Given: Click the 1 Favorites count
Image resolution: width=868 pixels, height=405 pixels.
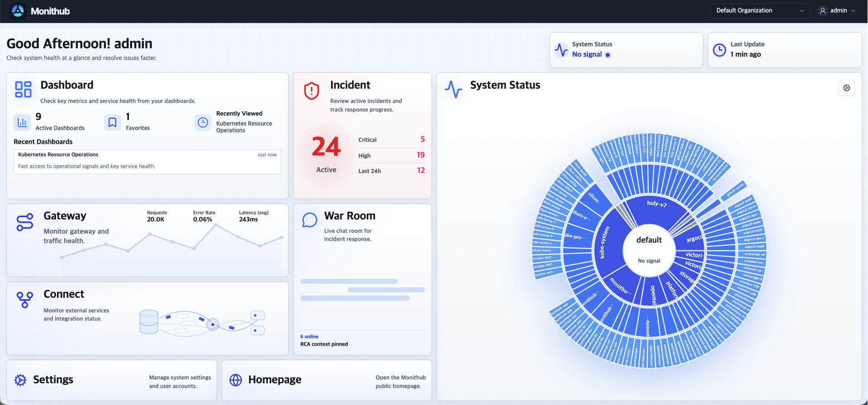Looking at the screenshot, I should pyautogui.click(x=128, y=117).
